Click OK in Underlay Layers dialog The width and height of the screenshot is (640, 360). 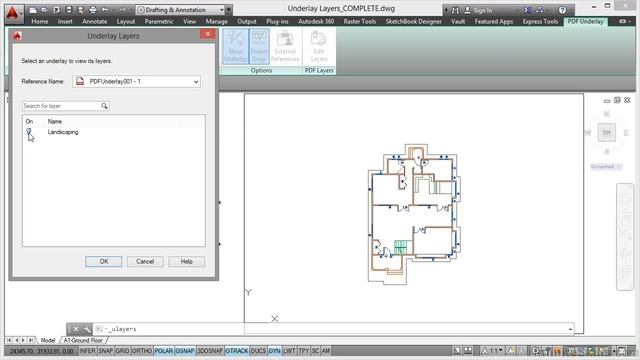tap(104, 261)
